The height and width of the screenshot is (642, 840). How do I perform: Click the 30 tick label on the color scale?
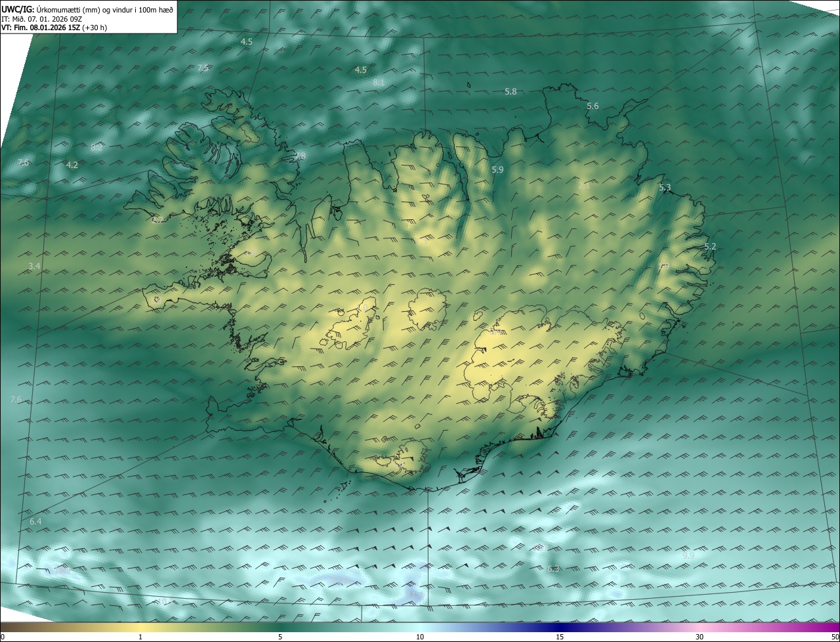pyautogui.click(x=700, y=637)
